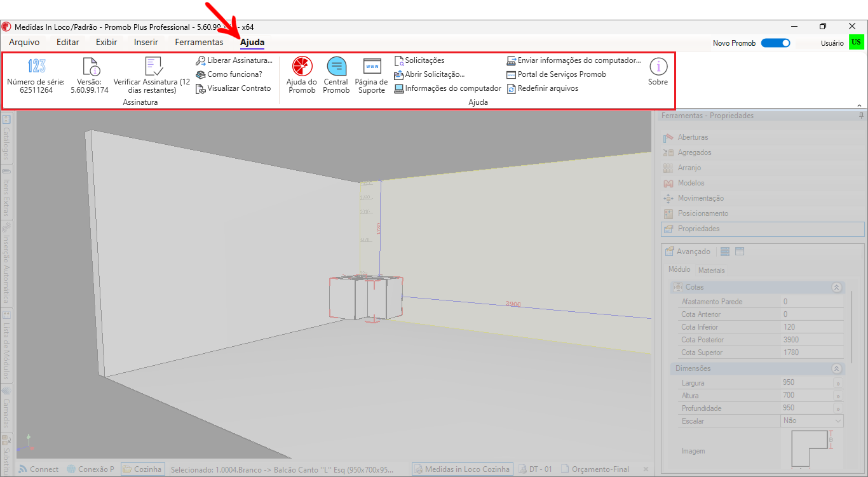The width and height of the screenshot is (868, 477).
Task: Collapse the Dimensões section
Action: coord(837,368)
